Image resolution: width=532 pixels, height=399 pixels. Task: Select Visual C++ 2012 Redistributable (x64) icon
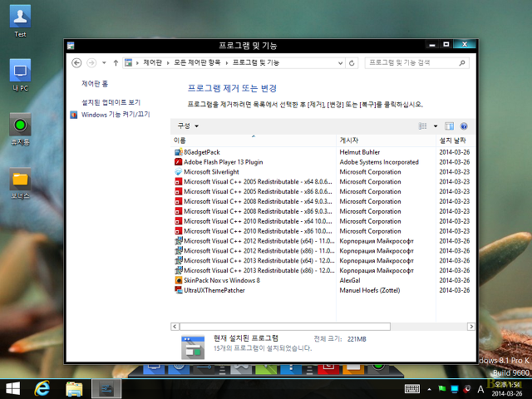tap(179, 241)
